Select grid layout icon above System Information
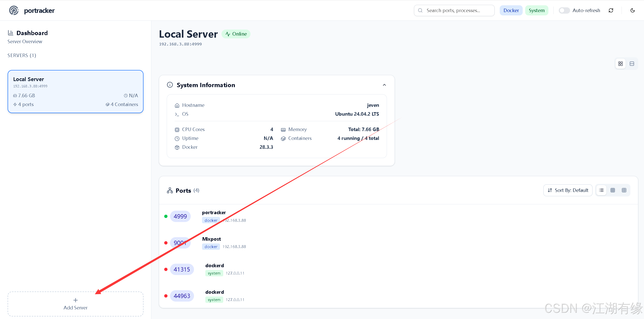The image size is (644, 319). pyautogui.click(x=620, y=64)
